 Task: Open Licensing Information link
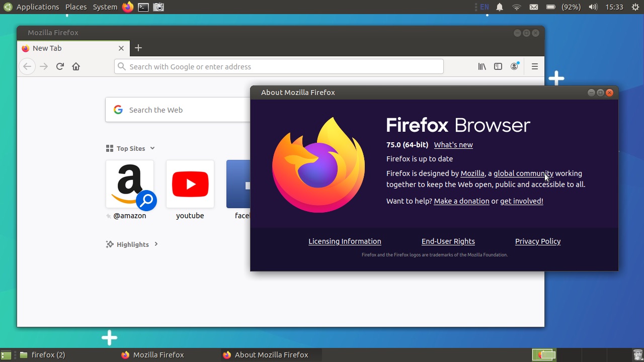point(345,241)
